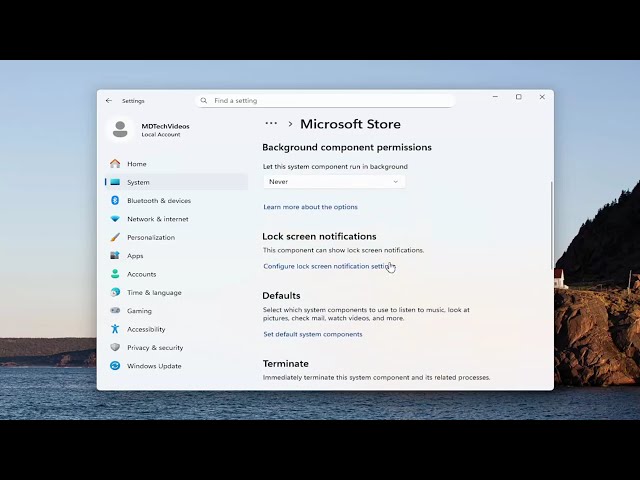
Task: Open Apps settings page
Action: click(176, 256)
